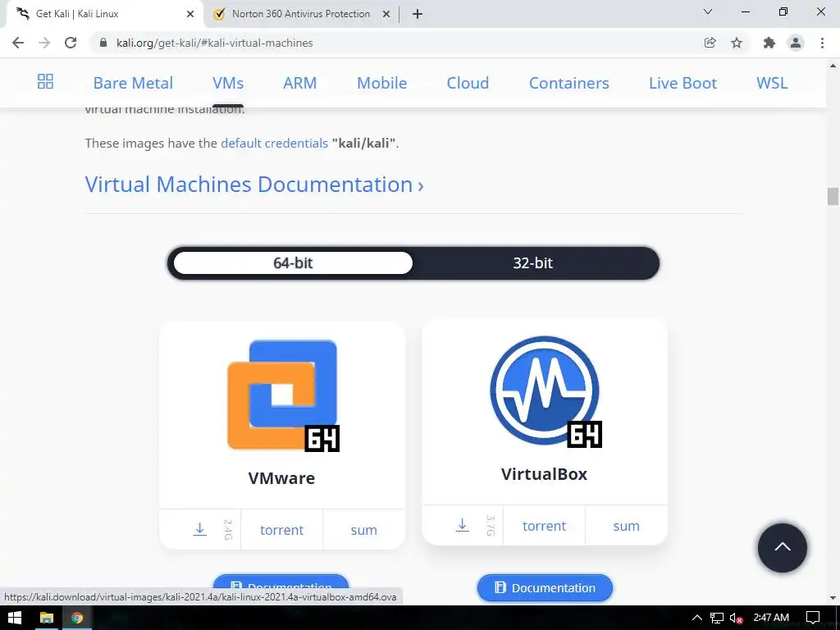
Task: Go to the ARM section
Action: coord(300,83)
